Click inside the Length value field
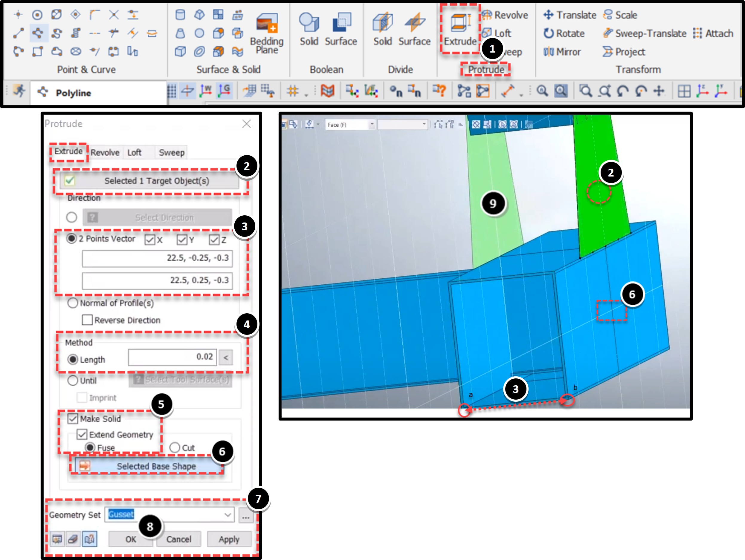Viewport: 745px width, 560px height. [x=172, y=358]
